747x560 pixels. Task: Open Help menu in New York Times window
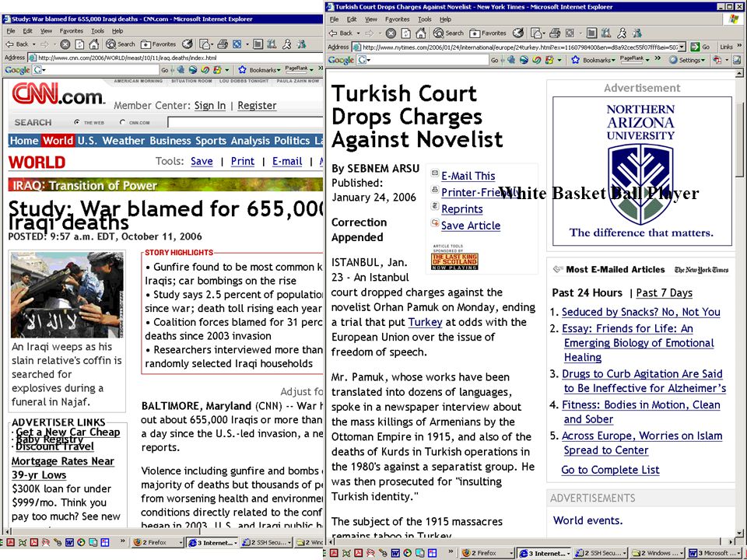coord(445,19)
